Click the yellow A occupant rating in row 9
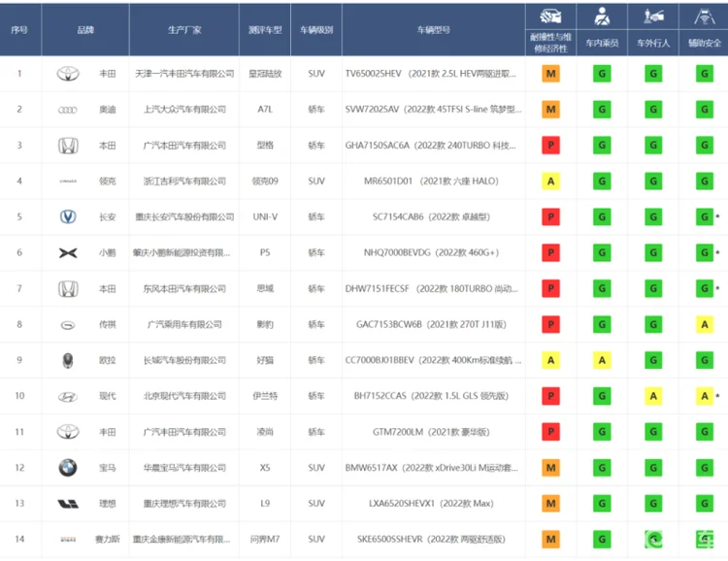 [x=602, y=360]
